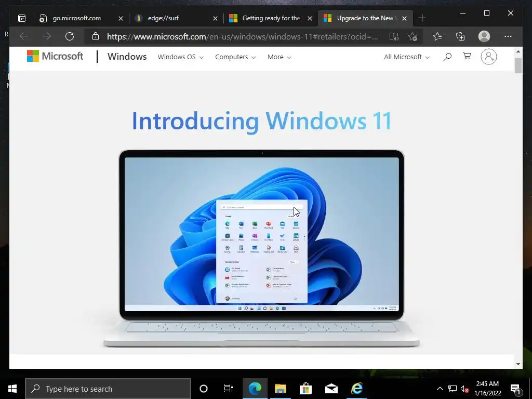The width and height of the screenshot is (532, 399).
Task: Open the clock showing 2:45 AM
Action: click(x=487, y=389)
